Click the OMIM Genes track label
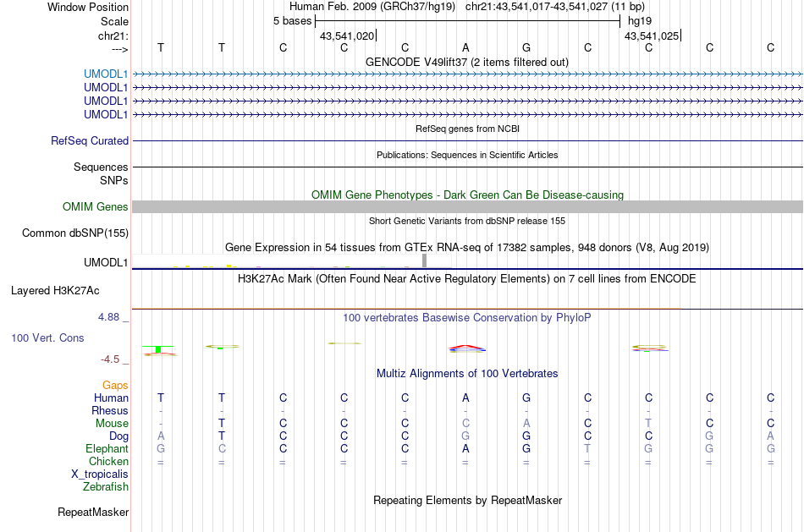Image resolution: width=804 pixels, height=532 pixels. click(x=96, y=206)
